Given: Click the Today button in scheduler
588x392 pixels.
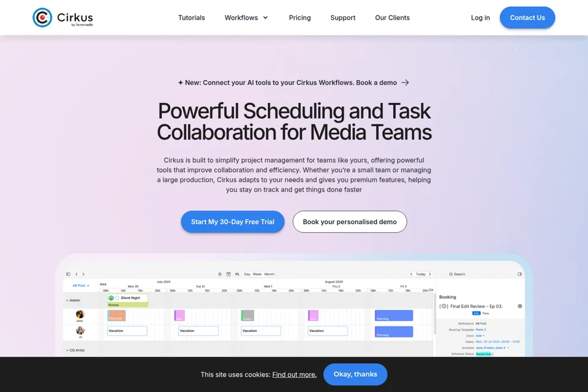Looking at the screenshot, I should (421, 274).
